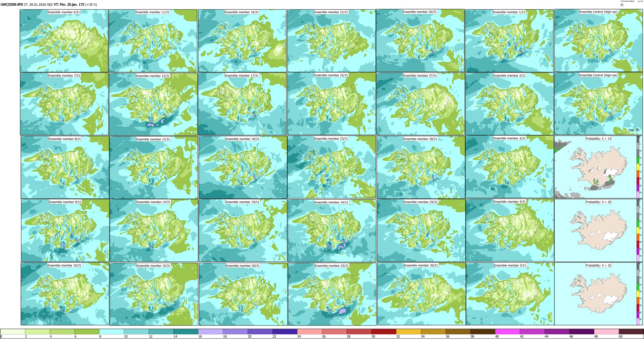
Task: Open the Probability X > 14 map
Action: (x=599, y=167)
